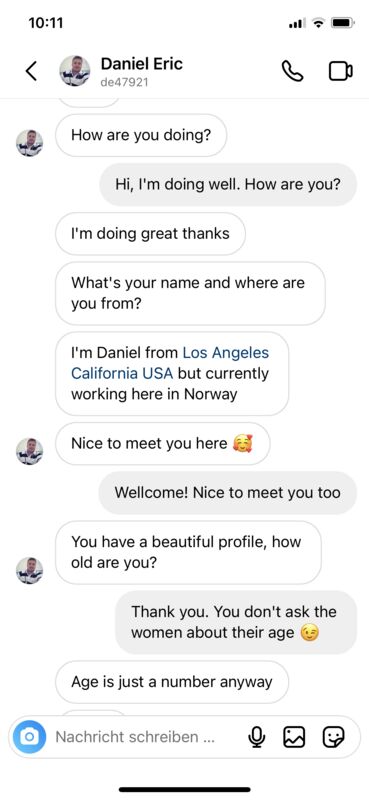
Task: Select the "Age is just a number anyway" bubble
Action: click(171, 682)
